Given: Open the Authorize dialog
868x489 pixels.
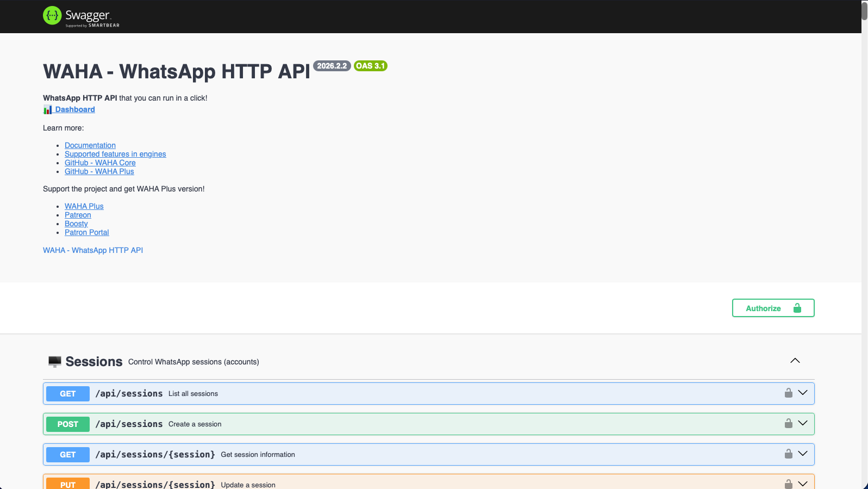Looking at the screenshot, I should (x=772, y=308).
